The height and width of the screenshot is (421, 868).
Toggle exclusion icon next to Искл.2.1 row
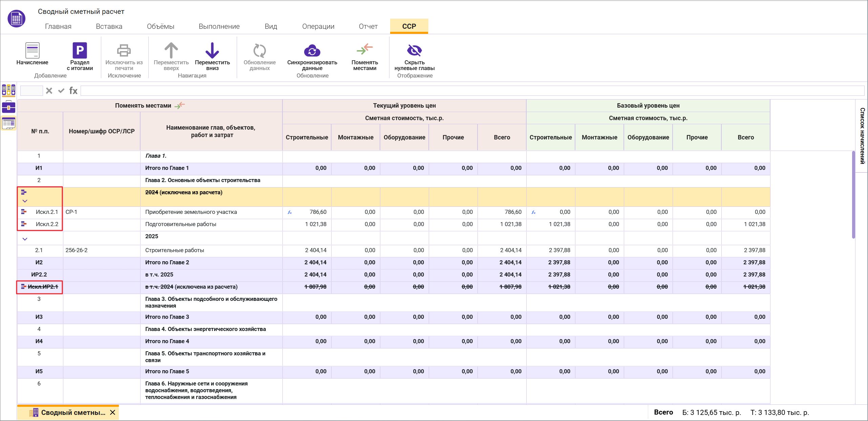(23, 212)
